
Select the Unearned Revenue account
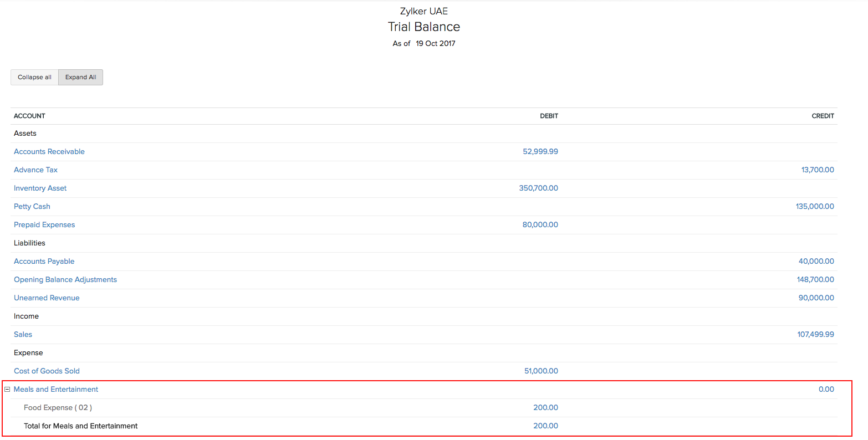tap(47, 298)
